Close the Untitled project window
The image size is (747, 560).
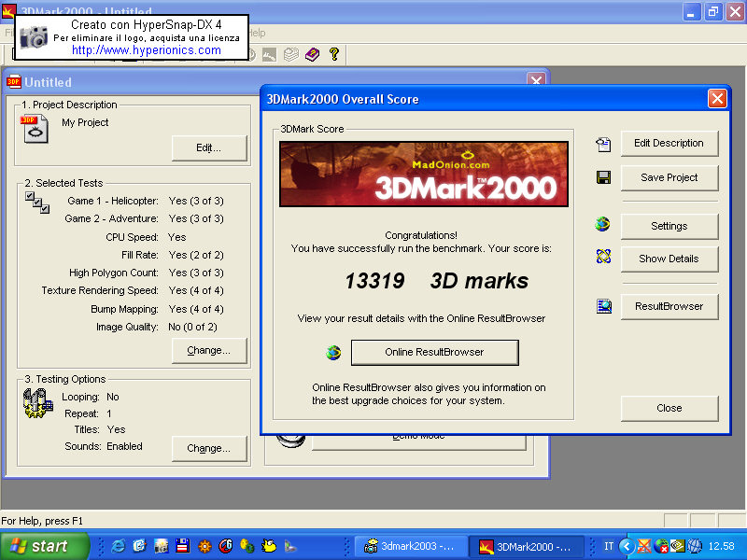[536, 80]
